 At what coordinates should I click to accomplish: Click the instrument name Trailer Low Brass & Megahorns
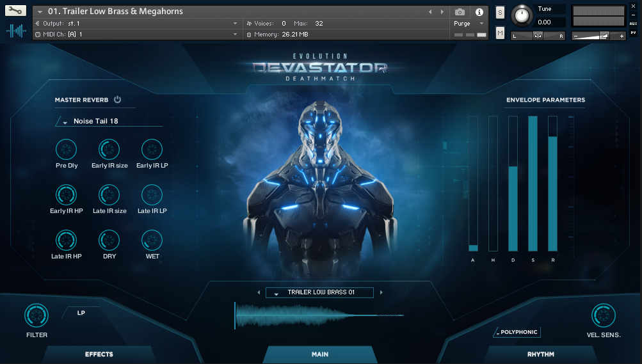[x=115, y=12]
